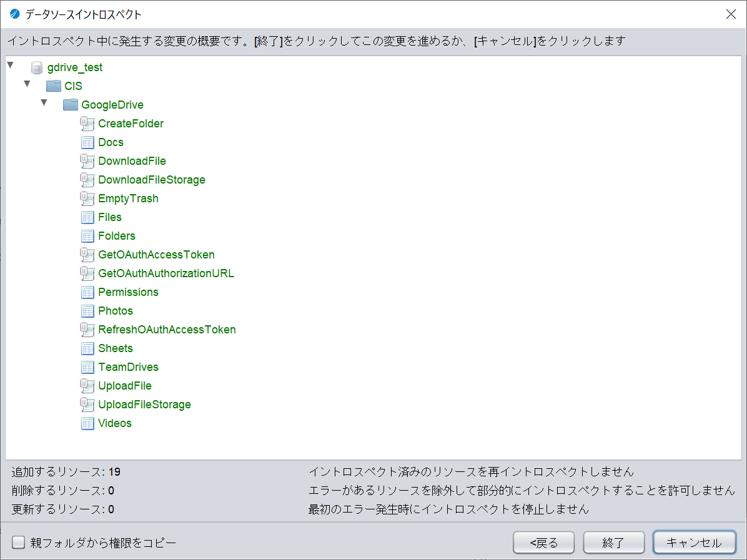Image resolution: width=747 pixels, height=560 pixels.
Task: Click the 追加するリソース: 19 text
Action: [66, 472]
